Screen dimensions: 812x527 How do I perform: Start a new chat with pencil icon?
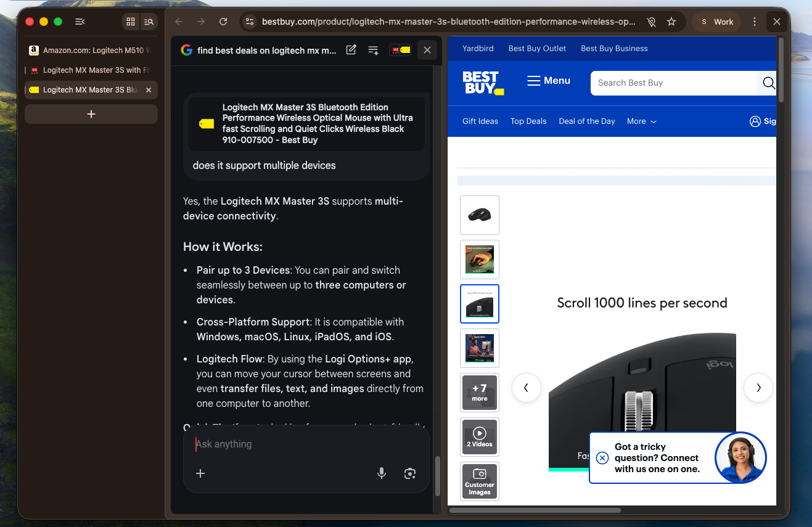tap(351, 51)
